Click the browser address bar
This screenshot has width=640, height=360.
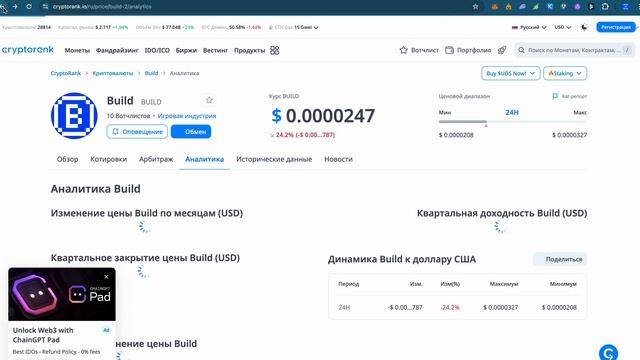point(257,7)
